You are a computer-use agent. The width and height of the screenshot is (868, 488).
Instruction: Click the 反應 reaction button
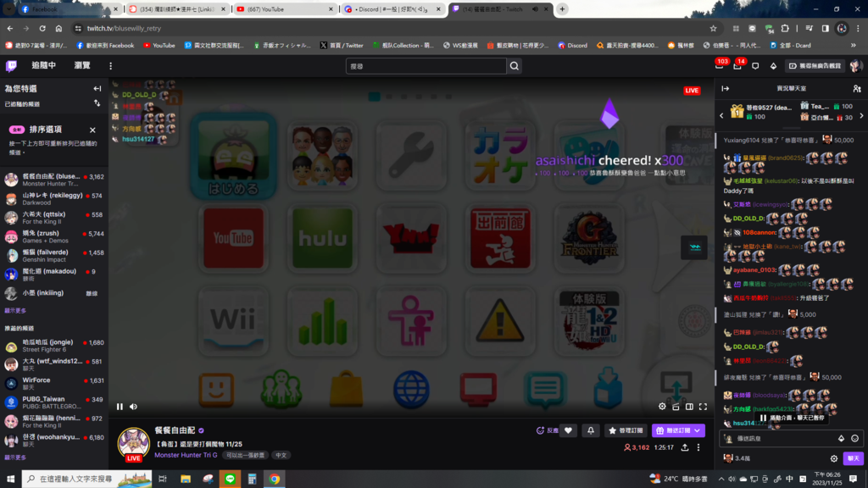pos(547,430)
